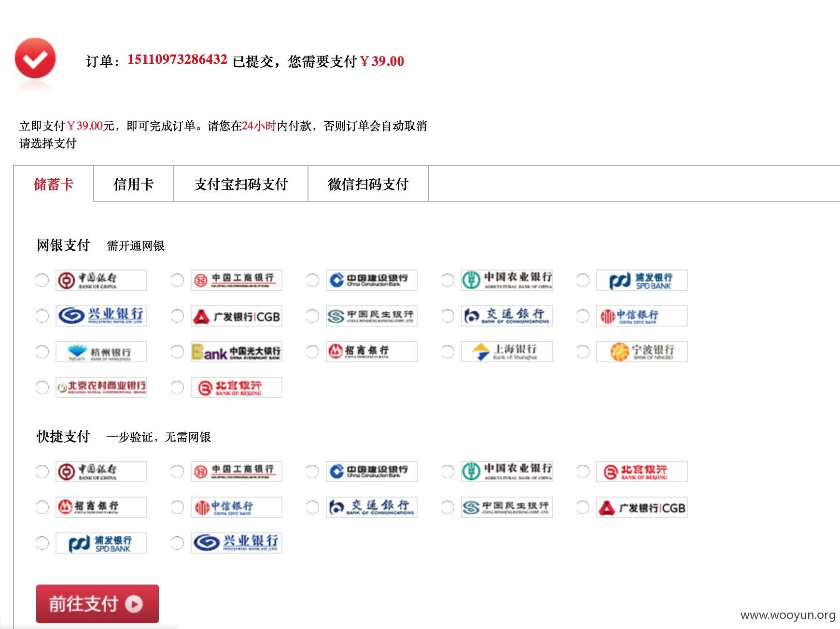This screenshot has width=840, height=629.
Task: Select 民生银行 radio under 网银支付
Action: coord(313,316)
